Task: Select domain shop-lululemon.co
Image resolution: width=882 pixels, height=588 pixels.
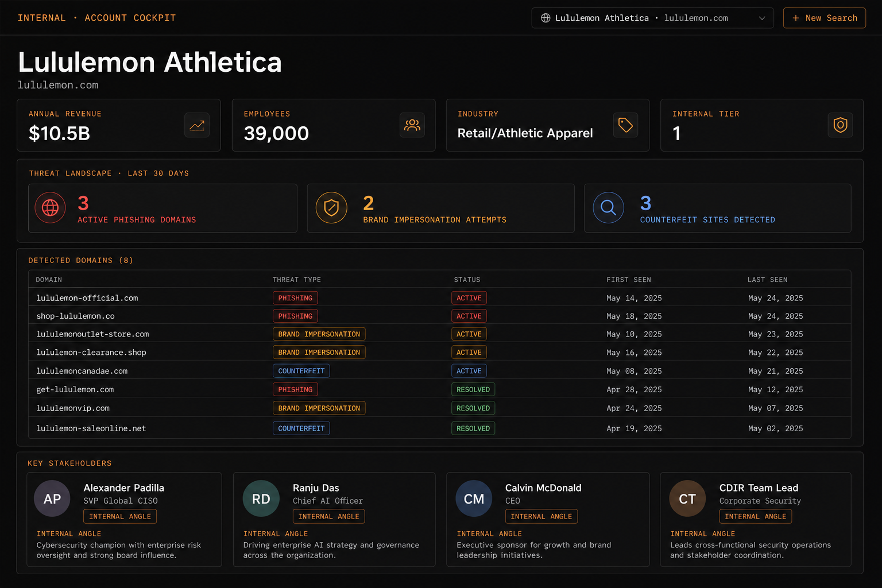Action: point(76,316)
